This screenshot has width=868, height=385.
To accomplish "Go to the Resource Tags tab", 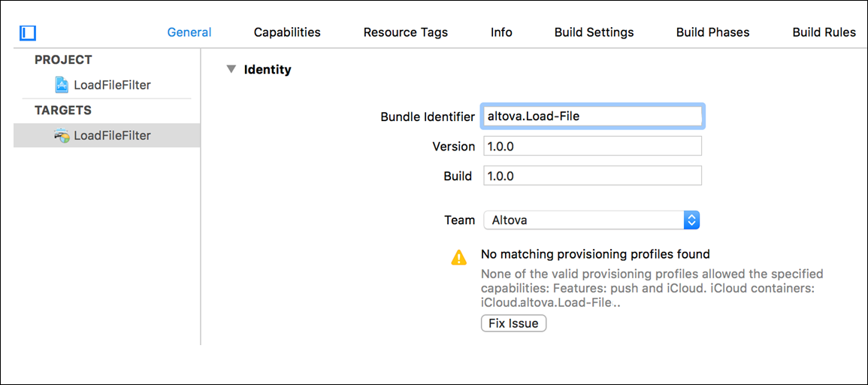I will (405, 32).
